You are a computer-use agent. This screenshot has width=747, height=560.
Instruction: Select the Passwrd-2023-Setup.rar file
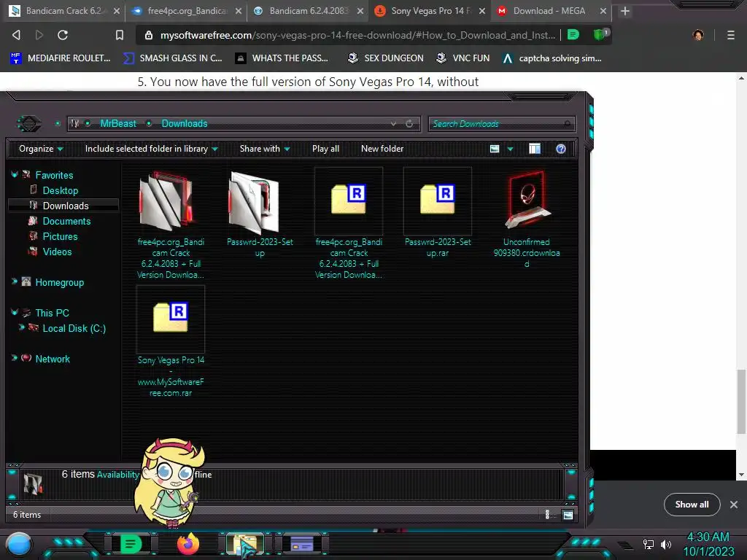pyautogui.click(x=438, y=214)
